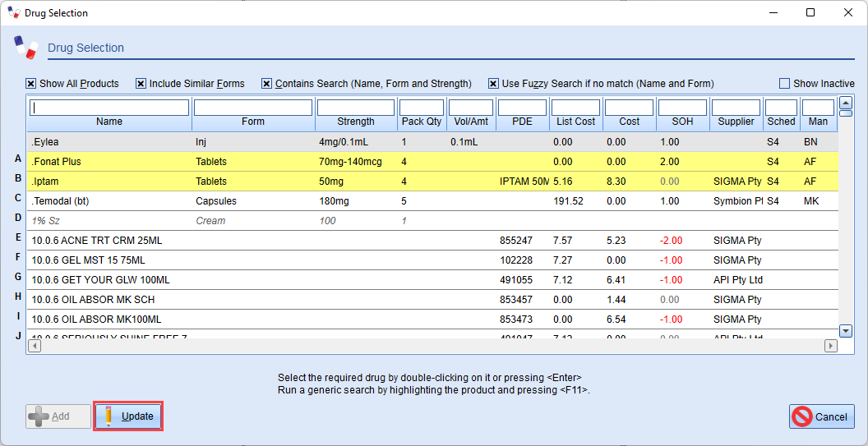The height and width of the screenshot is (446, 868).
Task: Toggle Use Fuzzy Search checkbox
Action: [x=493, y=84]
